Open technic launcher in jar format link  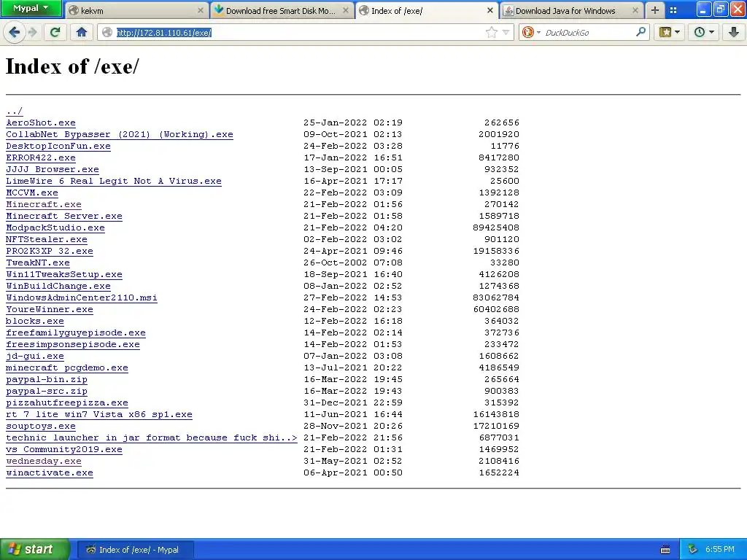pos(152,437)
